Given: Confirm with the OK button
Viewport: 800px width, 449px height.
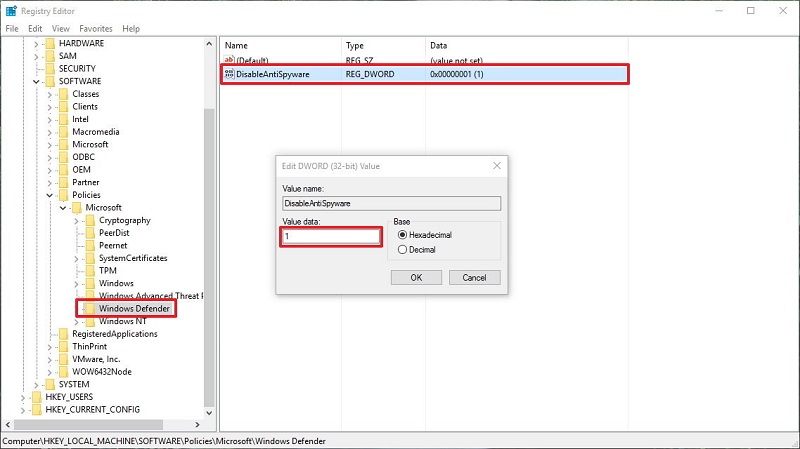Looking at the screenshot, I should coord(416,278).
